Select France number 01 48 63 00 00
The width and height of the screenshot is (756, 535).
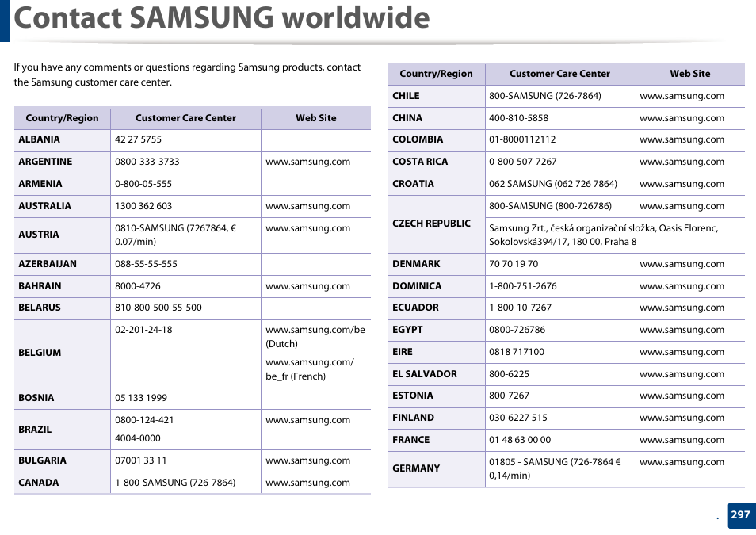tap(520, 440)
